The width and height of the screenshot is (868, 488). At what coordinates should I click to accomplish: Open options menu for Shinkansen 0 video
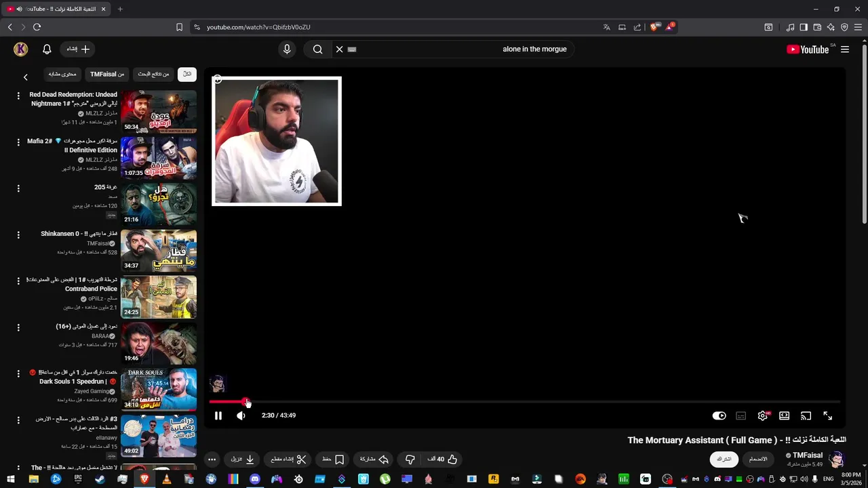point(18,235)
